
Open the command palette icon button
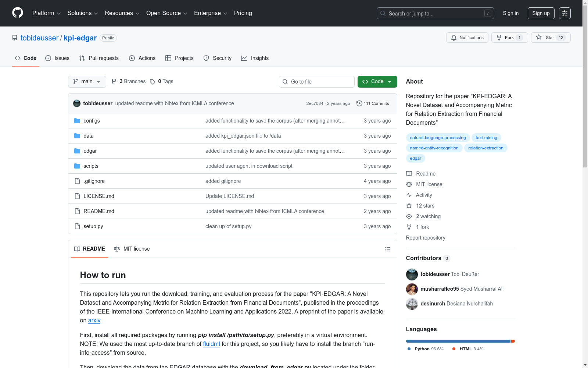tap(565, 13)
